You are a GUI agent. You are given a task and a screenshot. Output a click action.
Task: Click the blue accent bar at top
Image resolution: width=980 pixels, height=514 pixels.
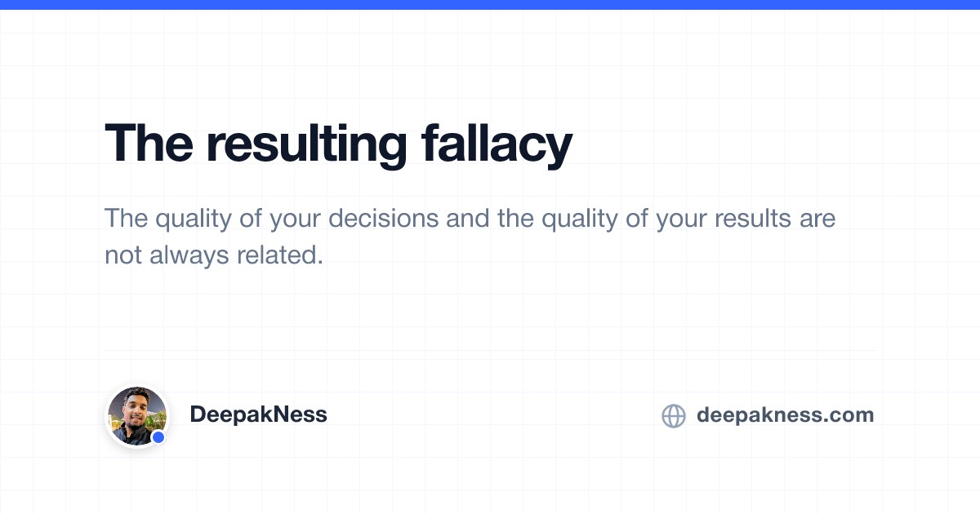point(490,5)
